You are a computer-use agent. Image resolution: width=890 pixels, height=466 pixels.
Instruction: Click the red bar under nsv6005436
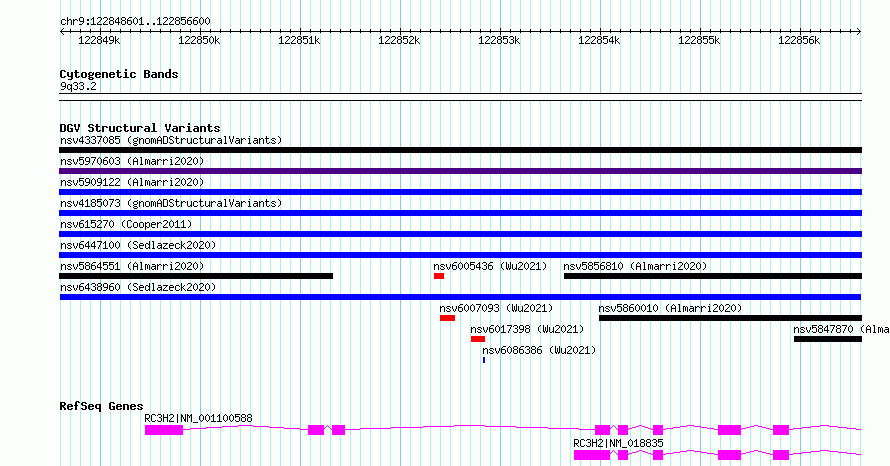[439, 276]
